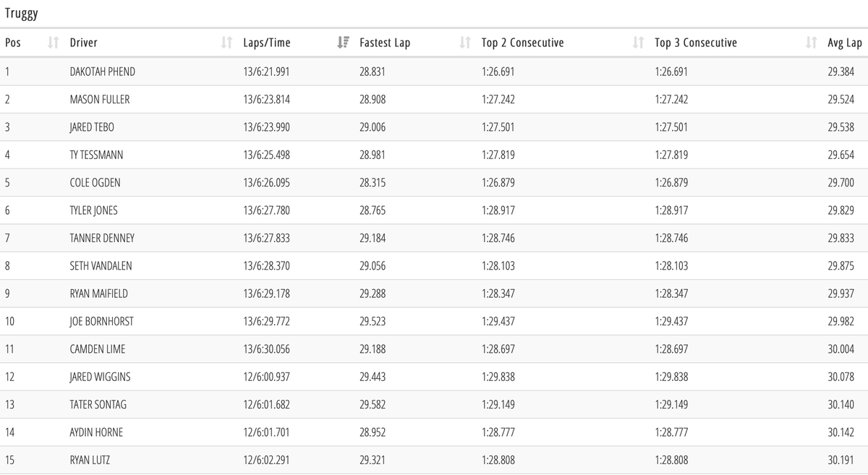The width and height of the screenshot is (868, 475).
Task: Click the active sort icon beside Laps/Time
Action: pyautogui.click(x=343, y=43)
